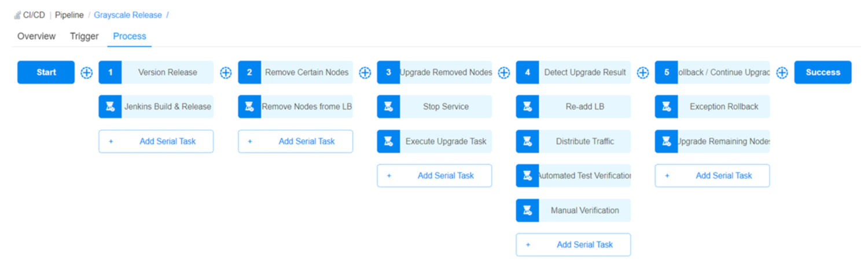Click hourglass icon of Jenkins Build & Release
Screen dimensions: 868x269
(x=110, y=107)
